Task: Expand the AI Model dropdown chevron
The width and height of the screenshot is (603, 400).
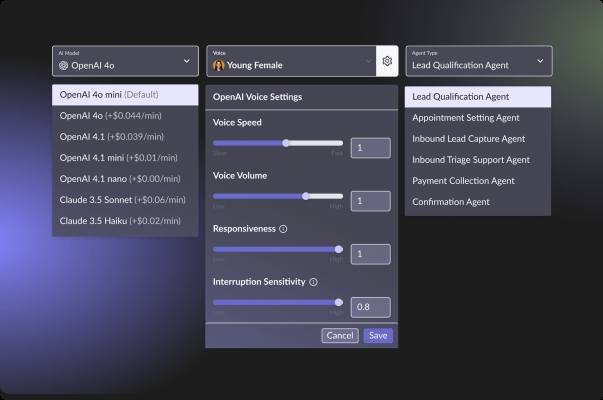Action: [187, 61]
